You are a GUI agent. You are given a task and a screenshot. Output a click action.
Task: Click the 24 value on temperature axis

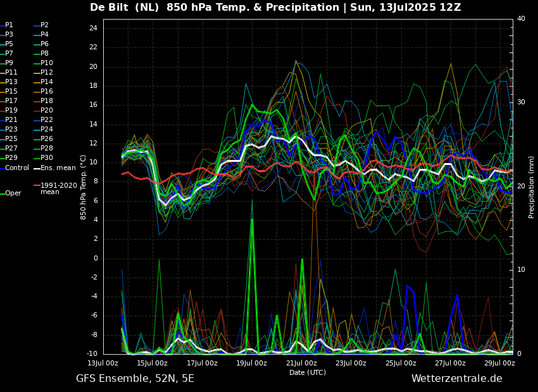pos(93,28)
